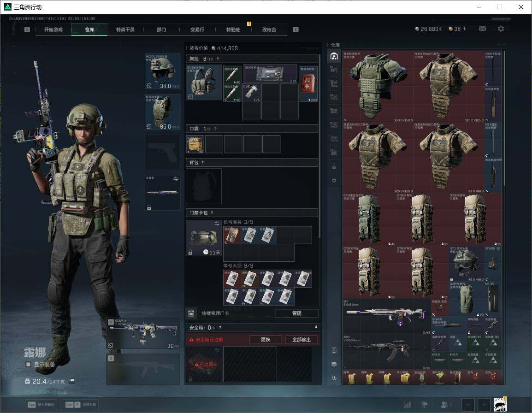This screenshot has height=413, width=532.
Task: Click the locked warehouse slot padlock icon
Action: (334, 166)
